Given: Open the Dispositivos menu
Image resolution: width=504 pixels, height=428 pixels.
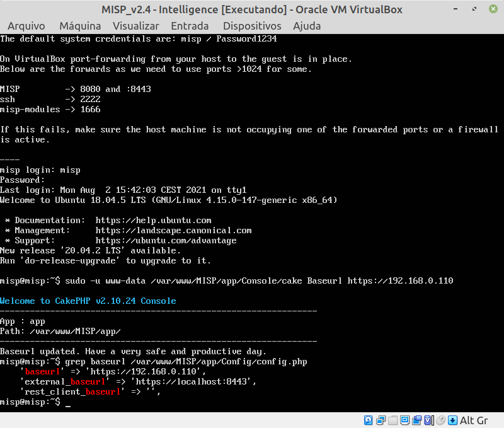Looking at the screenshot, I should [252, 26].
